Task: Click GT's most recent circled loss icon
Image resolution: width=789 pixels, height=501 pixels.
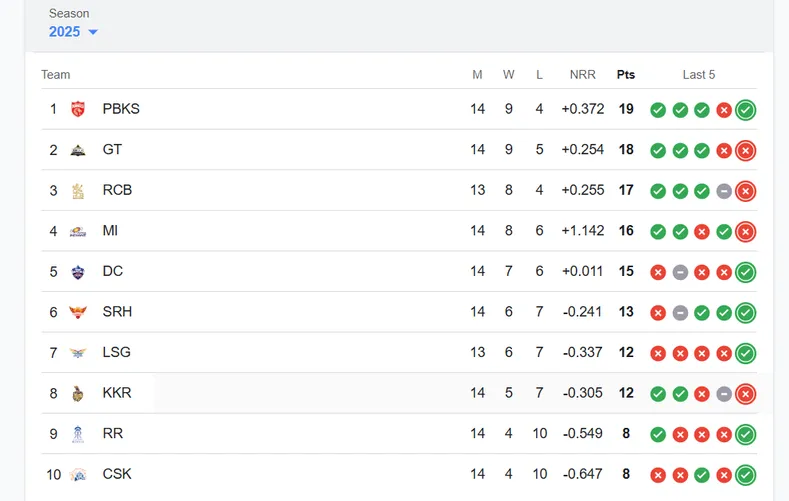Action: 745,151
